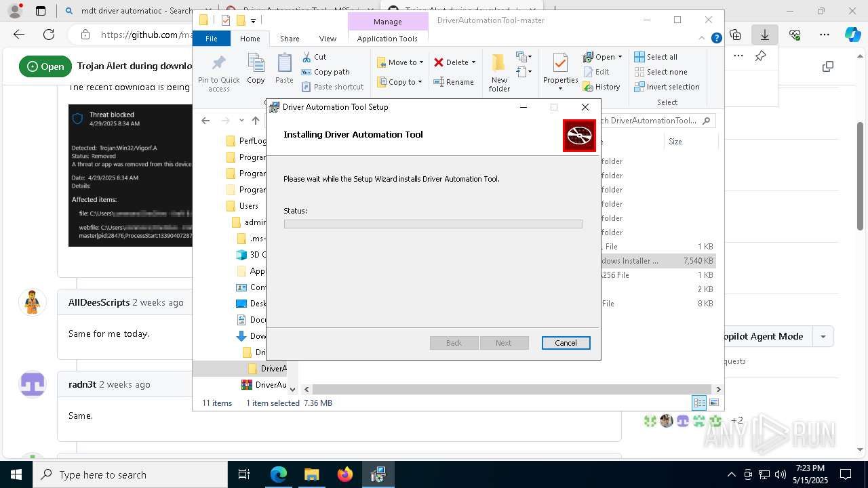Refresh the Edge browser page
Image resolution: width=868 pixels, height=488 pixels.
point(49,35)
